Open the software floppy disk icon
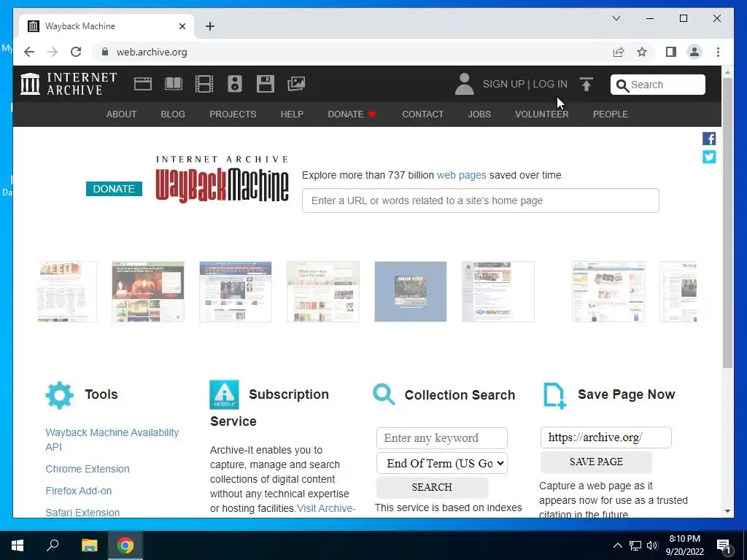The image size is (747, 560). [266, 84]
